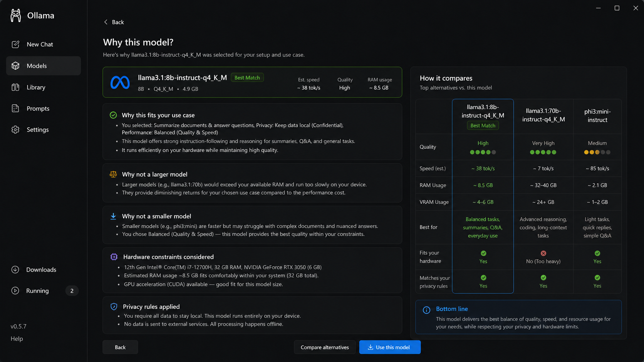644x362 pixels.
Task: Click the bottom Back button
Action: coord(120,347)
